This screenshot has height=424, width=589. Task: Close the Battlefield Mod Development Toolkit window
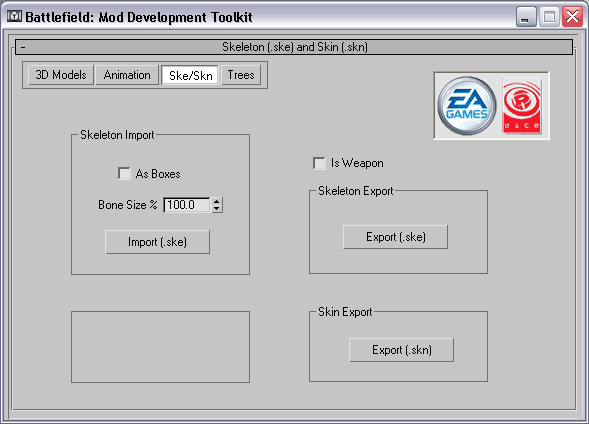572,17
